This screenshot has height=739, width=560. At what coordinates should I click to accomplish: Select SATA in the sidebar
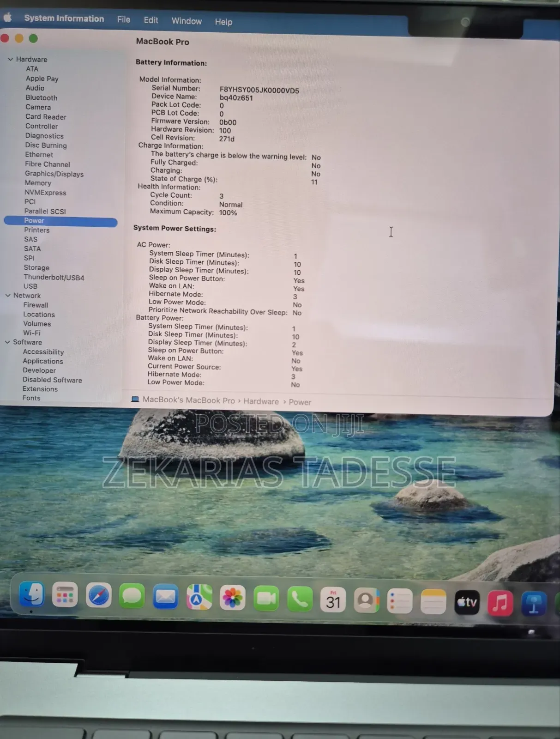point(32,248)
